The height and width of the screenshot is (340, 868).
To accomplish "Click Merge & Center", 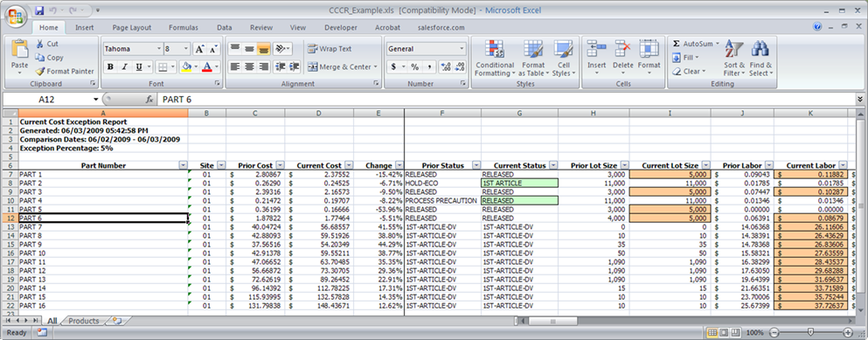I will 342,67.
